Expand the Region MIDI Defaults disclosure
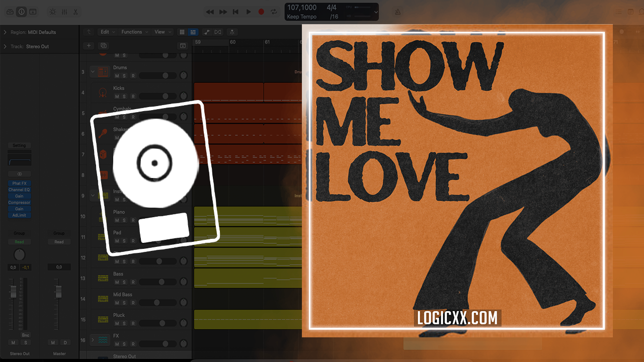This screenshot has height=362, width=644. pyautogui.click(x=5, y=32)
